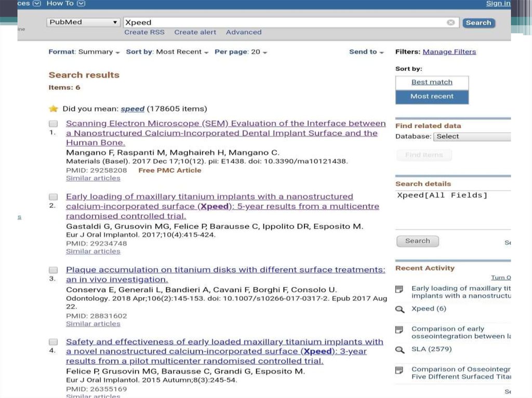Open the How To menu
Image resolution: width=532 pixels, height=398 pixels.
66,4
